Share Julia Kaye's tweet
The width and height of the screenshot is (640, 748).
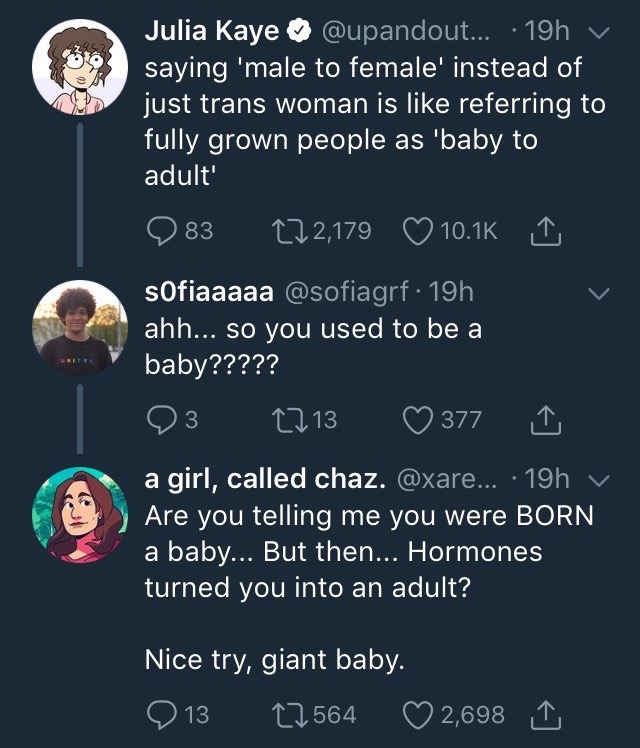pyautogui.click(x=547, y=231)
